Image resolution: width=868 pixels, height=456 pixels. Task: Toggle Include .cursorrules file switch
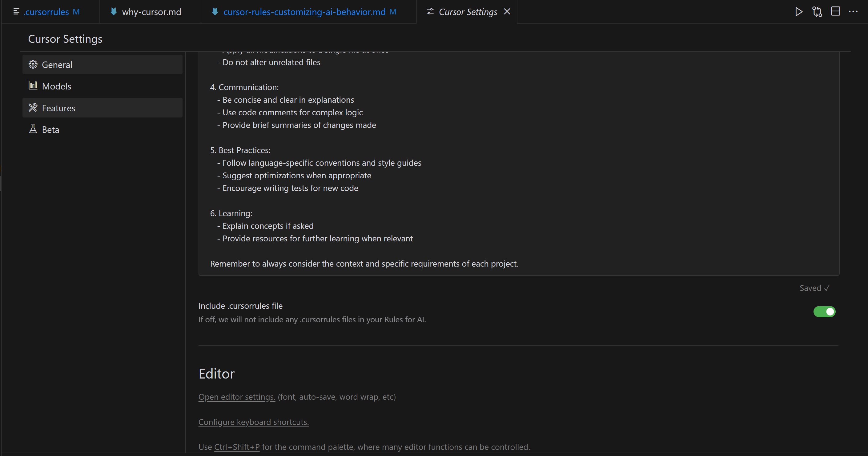tap(824, 311)
